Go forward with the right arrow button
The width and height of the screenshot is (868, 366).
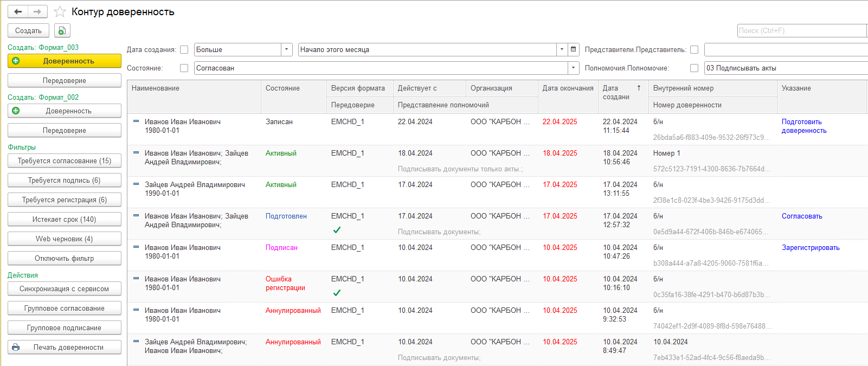[x=37, y=11]
